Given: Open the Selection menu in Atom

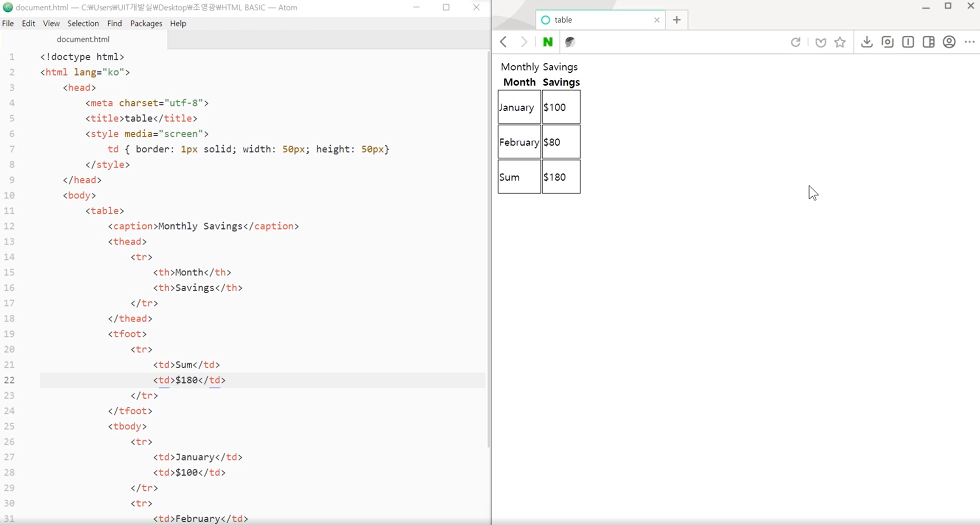Looking at the screenshot, I should coord(83,24).
